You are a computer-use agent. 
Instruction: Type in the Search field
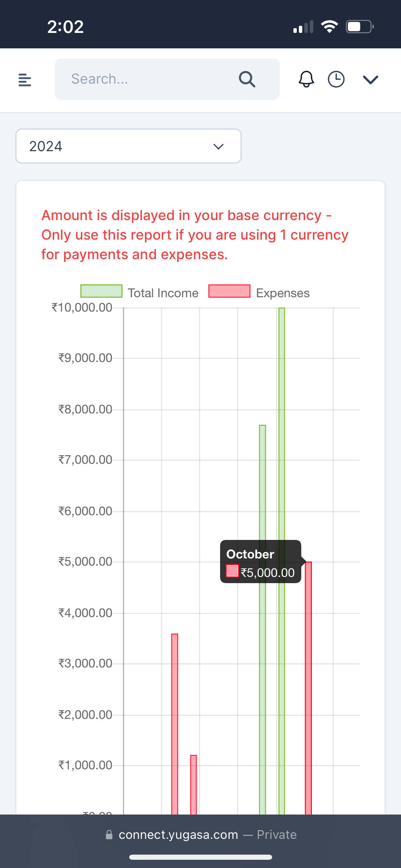(151, 79)
